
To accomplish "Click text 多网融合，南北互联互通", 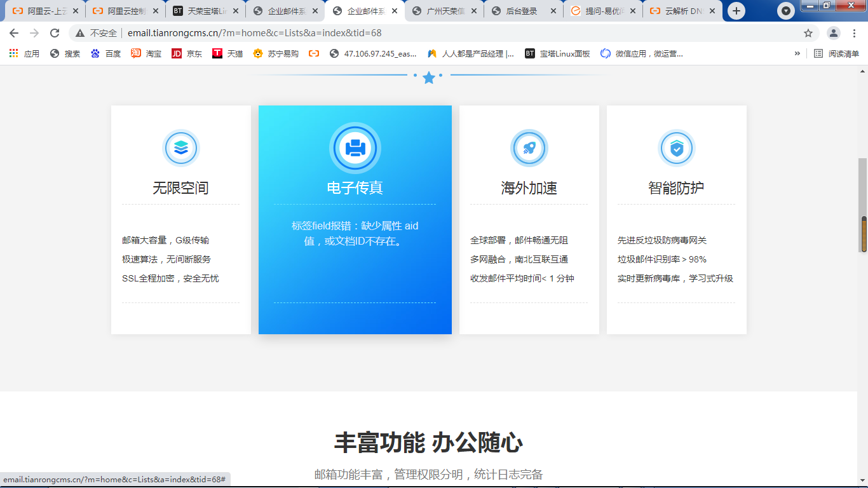I will coord(519,259).
